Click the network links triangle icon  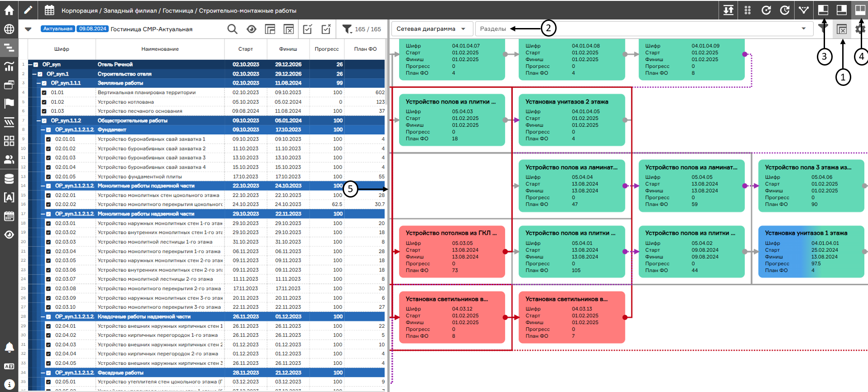[x=803, y=10]
